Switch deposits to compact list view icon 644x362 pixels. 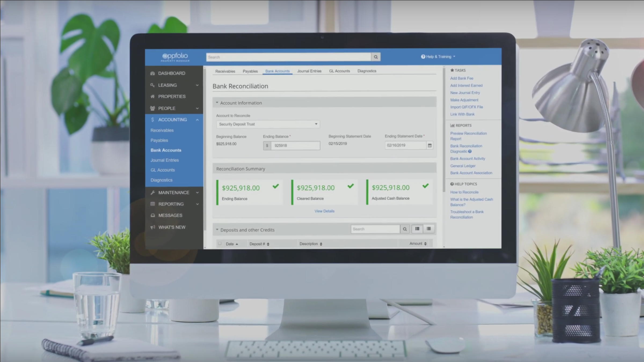tap(429, 229)
